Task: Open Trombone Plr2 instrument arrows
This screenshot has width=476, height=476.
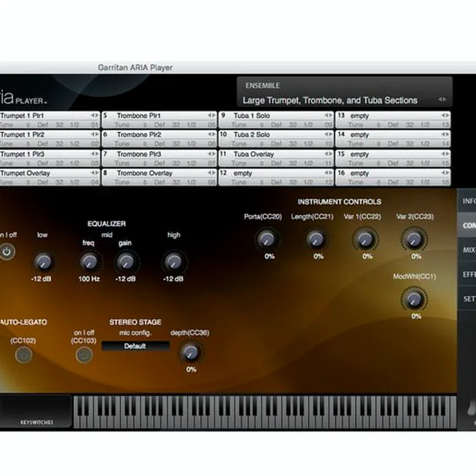Action: click(212, 134)
